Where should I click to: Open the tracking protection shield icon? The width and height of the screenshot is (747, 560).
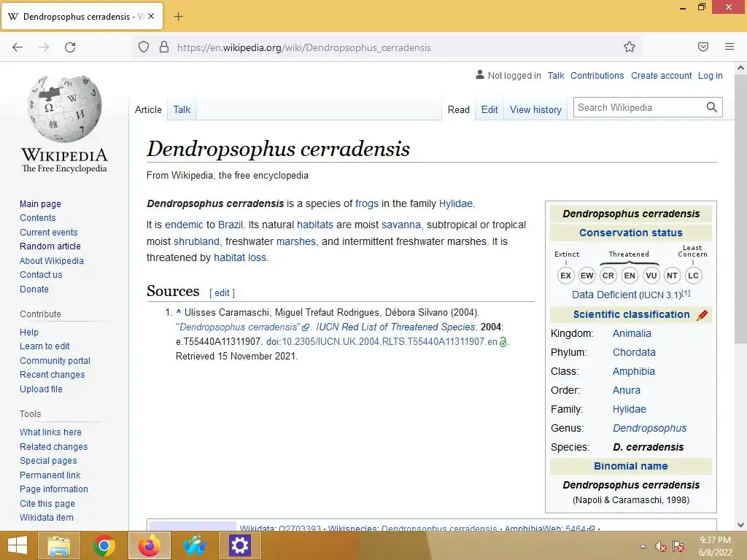pos(144,47)
